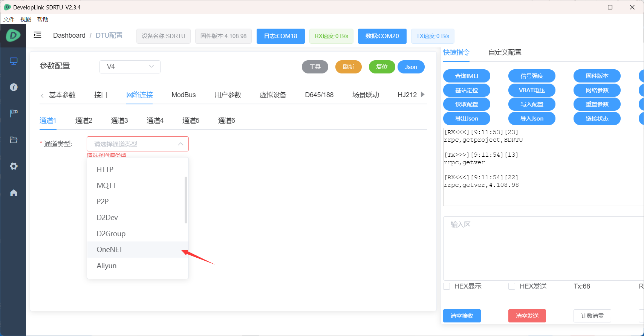
Task: Open the 通道3 tab
Action: [119, 121]
